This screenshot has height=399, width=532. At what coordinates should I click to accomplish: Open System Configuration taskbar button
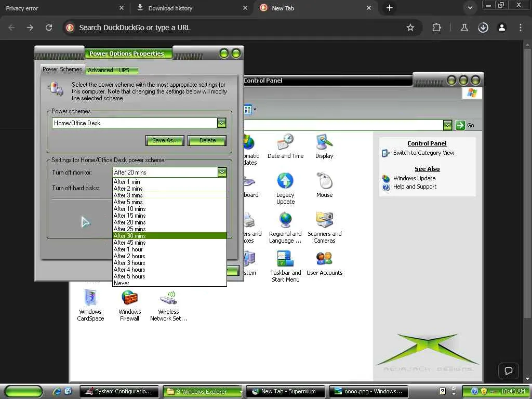click(x=119, y=392)
